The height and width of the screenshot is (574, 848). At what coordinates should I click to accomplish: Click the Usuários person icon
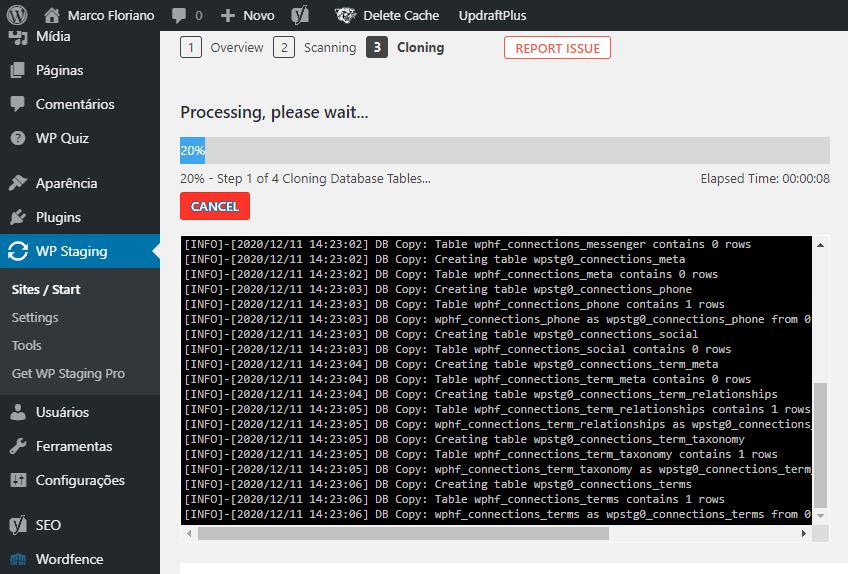point(18,412)
